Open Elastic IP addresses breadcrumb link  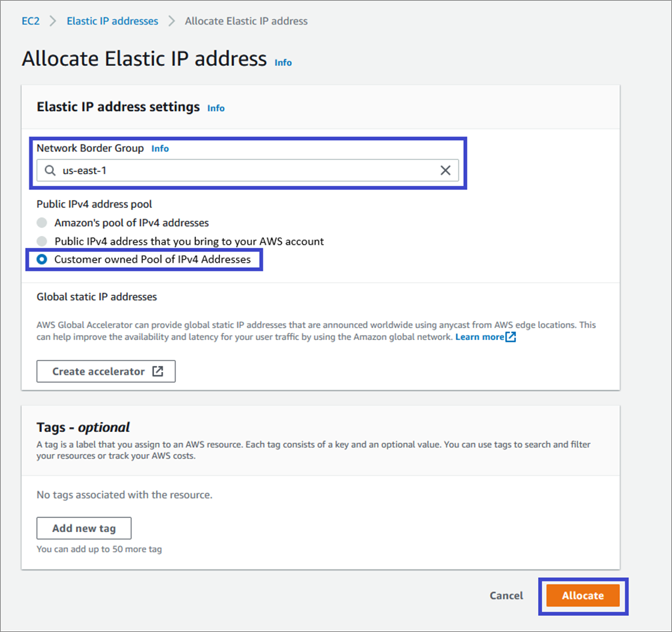tap(112, 21)
